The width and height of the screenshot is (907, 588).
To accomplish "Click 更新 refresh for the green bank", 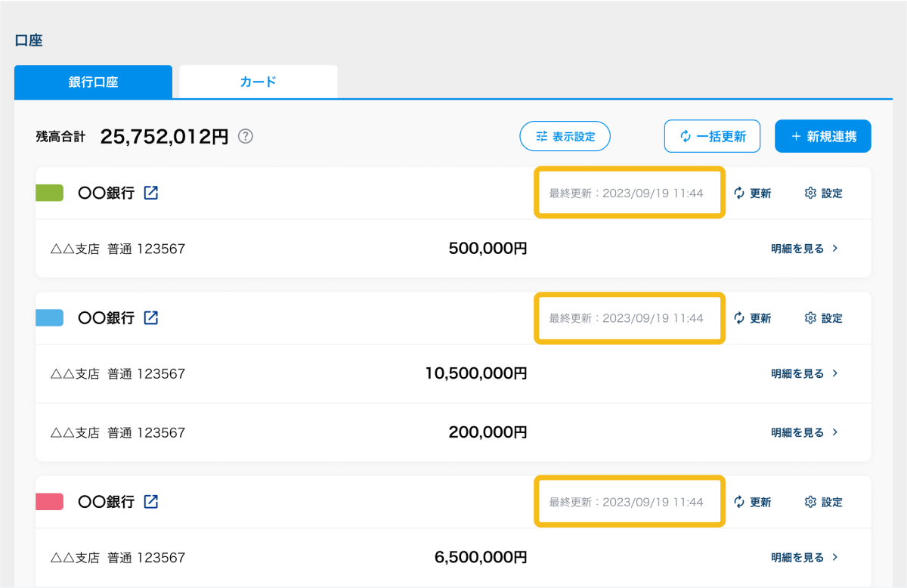I will click(752, 193).
